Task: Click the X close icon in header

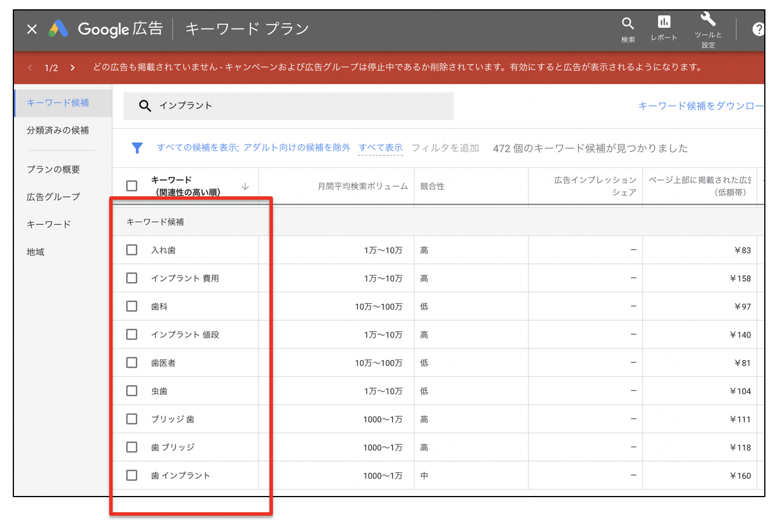Action: pyautogui.click(x=32, y=29)
